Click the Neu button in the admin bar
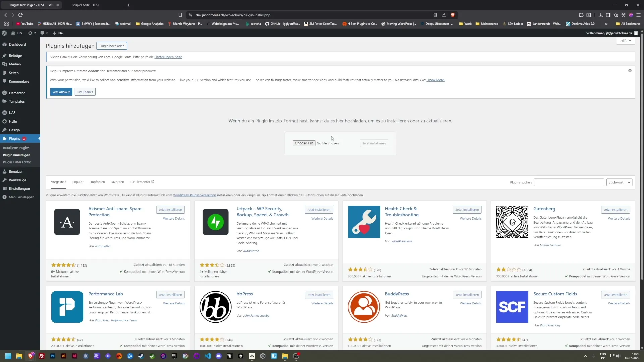The height and width of the screenshot is (362, 644). coord(58,33)
